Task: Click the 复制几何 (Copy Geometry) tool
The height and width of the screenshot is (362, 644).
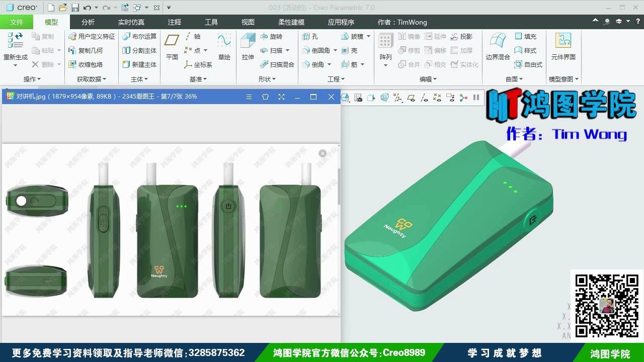Action: pos(86,50)
